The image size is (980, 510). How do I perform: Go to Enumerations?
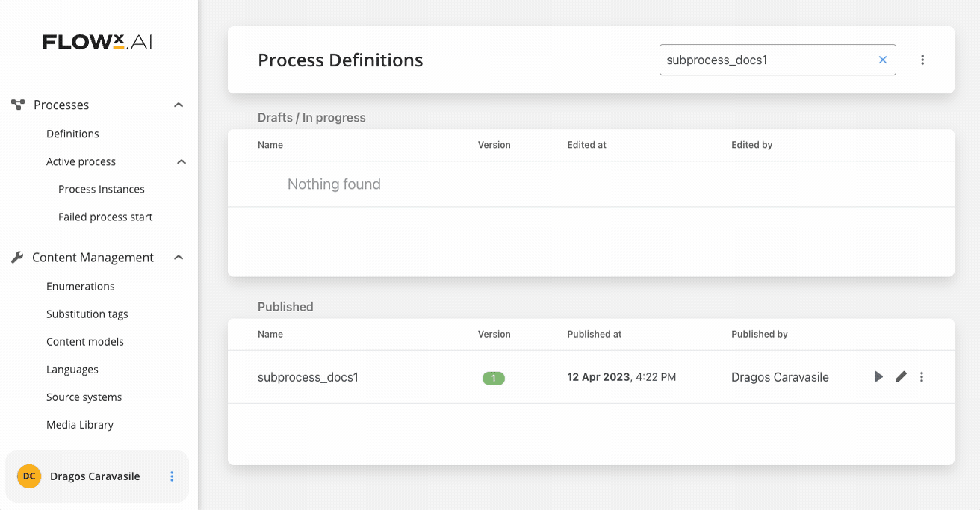pos(81,286)
